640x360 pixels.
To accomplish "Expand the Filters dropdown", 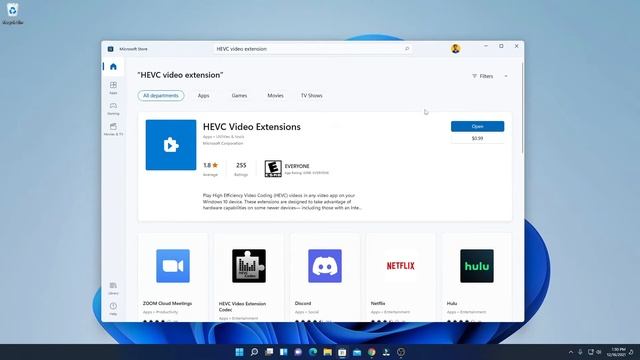I will 490,76.
